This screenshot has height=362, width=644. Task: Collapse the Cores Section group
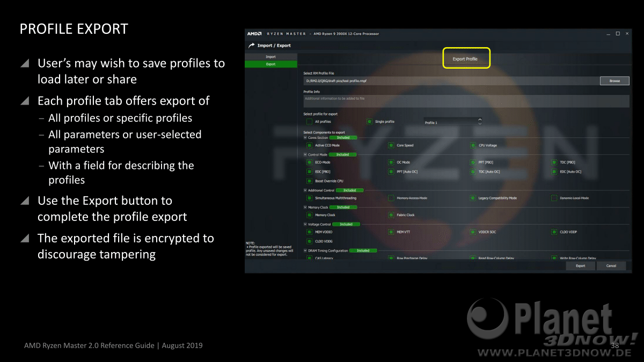[305, 138]
